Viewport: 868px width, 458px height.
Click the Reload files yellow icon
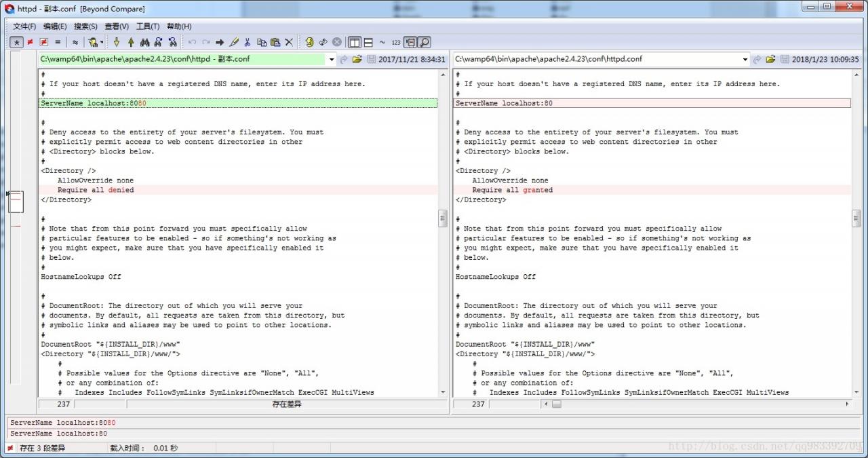tap(309, 42)
